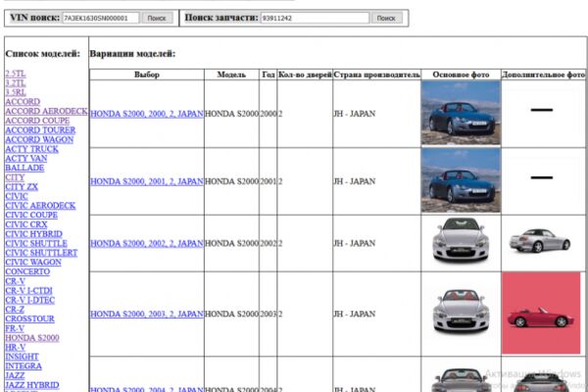Select HONDA S2000 in model list

tap(32, 338)
